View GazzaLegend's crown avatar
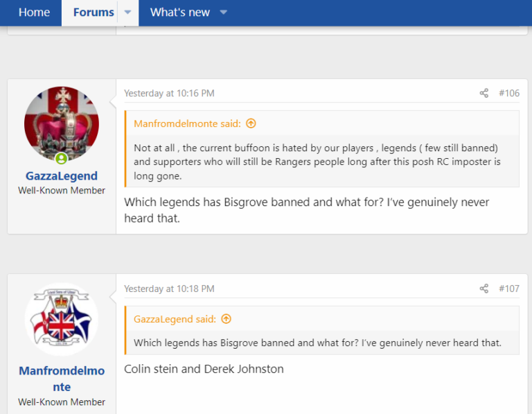 click(x=62, y=123)
